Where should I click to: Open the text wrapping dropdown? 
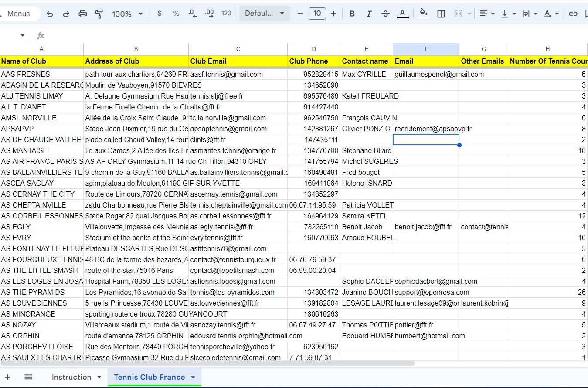(x=530, y=14)
